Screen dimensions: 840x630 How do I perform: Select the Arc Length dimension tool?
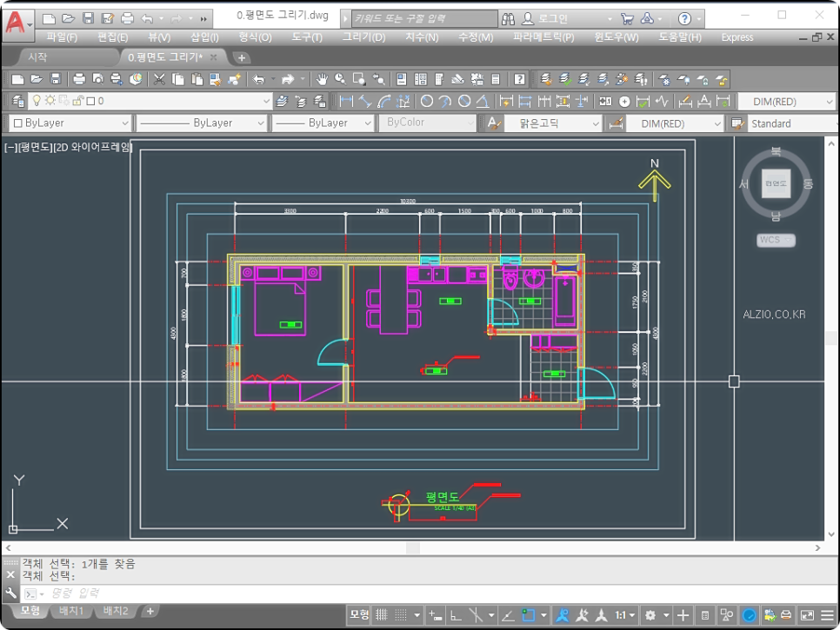(384, 101)
